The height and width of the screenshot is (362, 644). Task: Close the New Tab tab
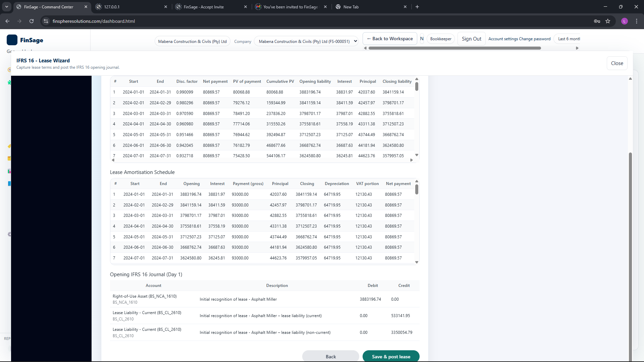[405, 7]
